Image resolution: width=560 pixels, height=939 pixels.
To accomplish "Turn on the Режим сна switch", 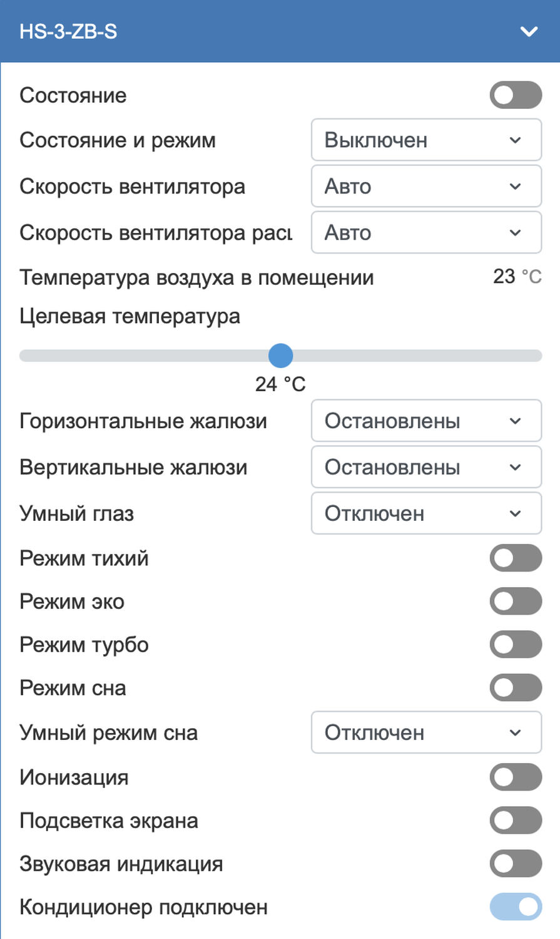I will point(516,688).
